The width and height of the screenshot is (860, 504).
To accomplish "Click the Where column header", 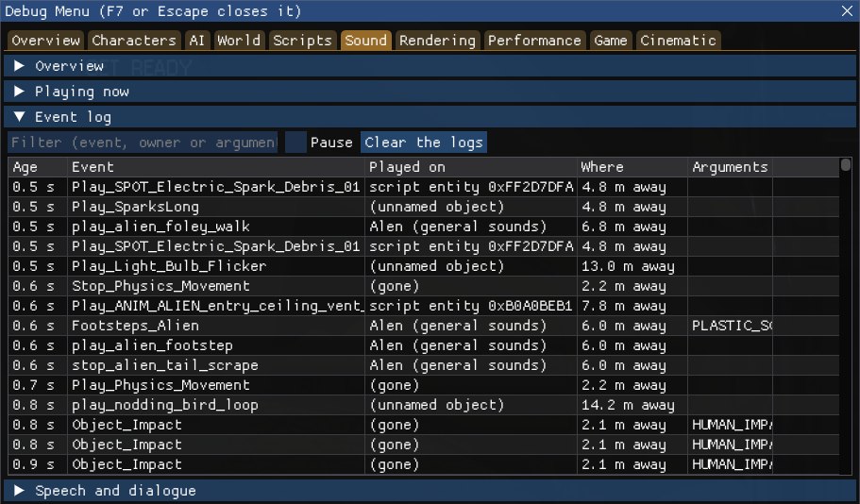I will (x=632, y=167).
